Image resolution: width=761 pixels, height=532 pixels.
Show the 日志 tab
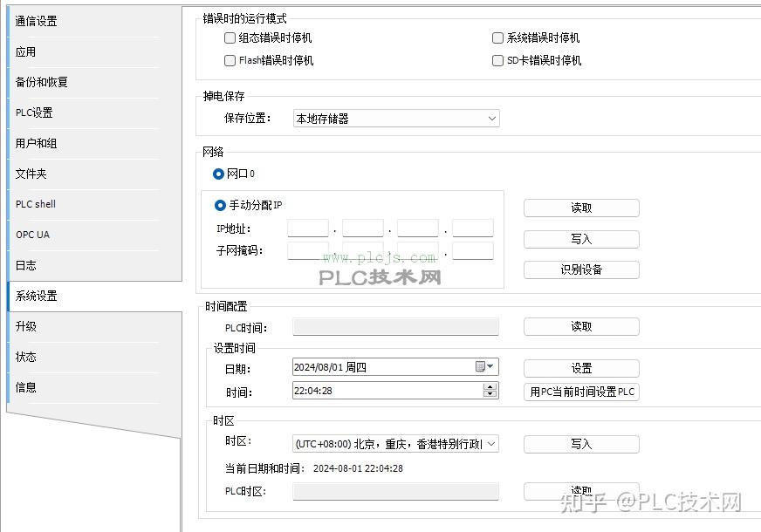point(94,265)
